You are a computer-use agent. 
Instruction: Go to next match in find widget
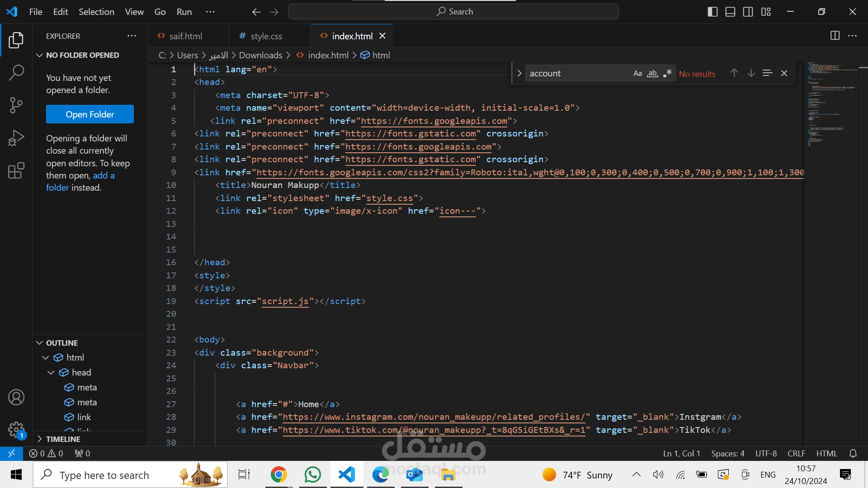pos(751,73)
